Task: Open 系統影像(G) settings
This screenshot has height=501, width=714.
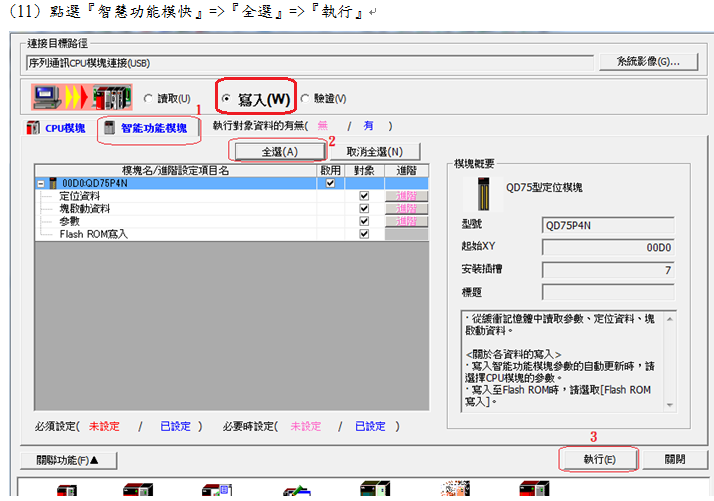Action: [x=649, y=62]
